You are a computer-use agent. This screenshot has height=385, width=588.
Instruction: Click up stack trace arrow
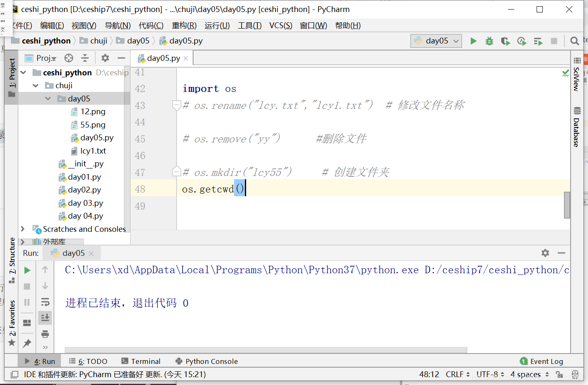(x=45, y=270)
